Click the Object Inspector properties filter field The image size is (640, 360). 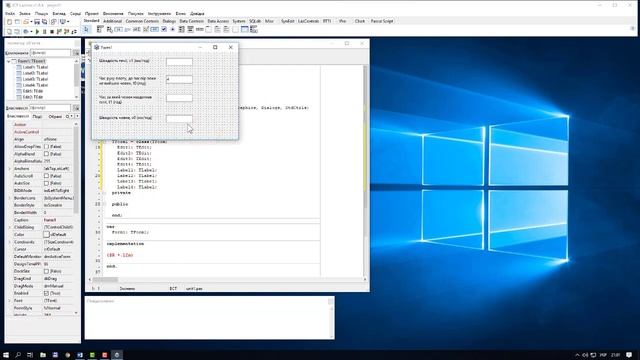pyautogui.click(x=50, y=108)
